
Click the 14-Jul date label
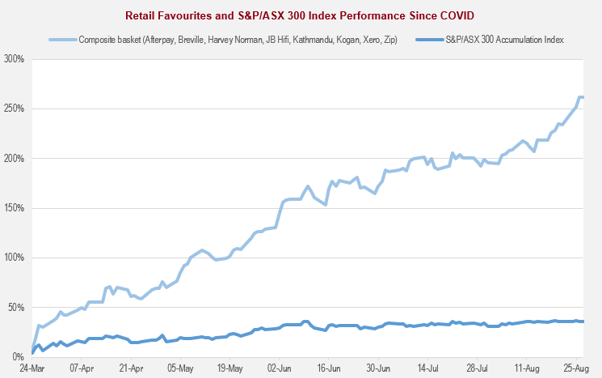(428, 368)
